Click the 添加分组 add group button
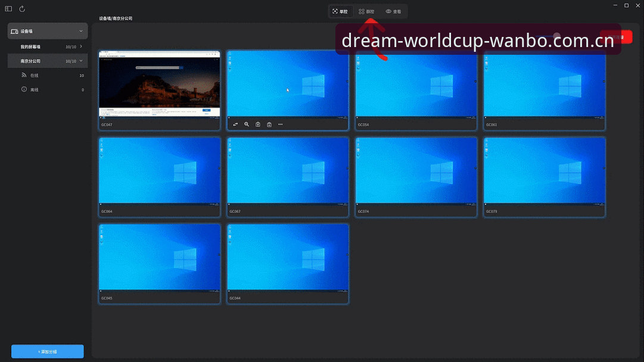Image resolution: width=644 pixels, height=362 pixels. click(x=48, y=351)
